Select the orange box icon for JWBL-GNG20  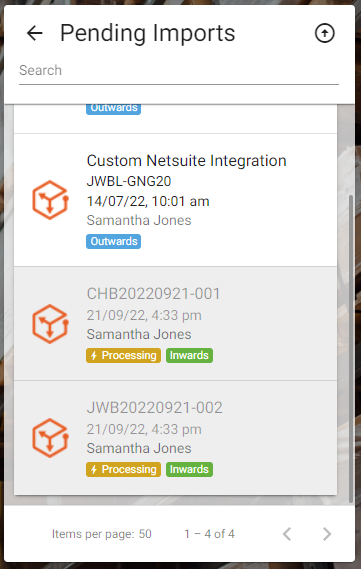50,200
